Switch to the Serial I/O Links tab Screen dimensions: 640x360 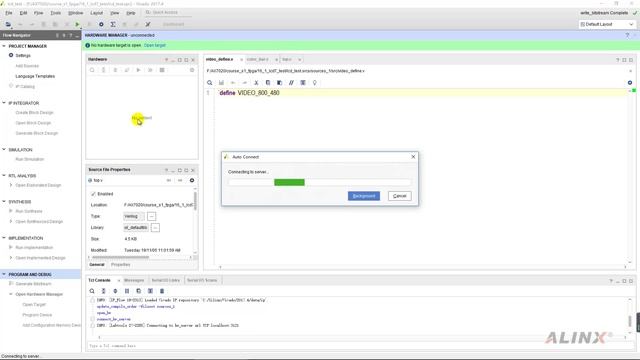click(x=166, y=280)
